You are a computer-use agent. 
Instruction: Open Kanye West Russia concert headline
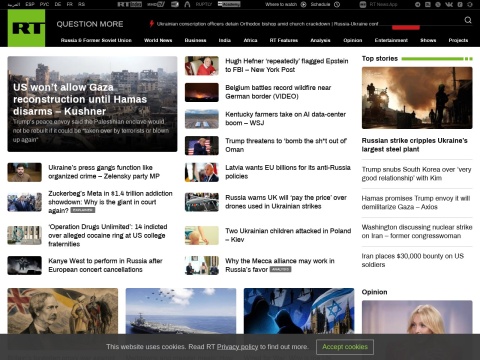pos(105,265)
